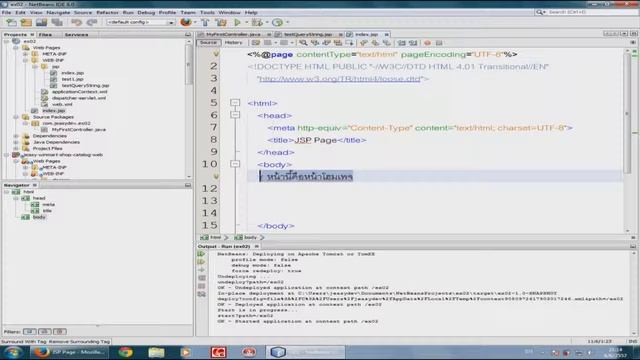Collapse the html tag fold on line 5

235,102
